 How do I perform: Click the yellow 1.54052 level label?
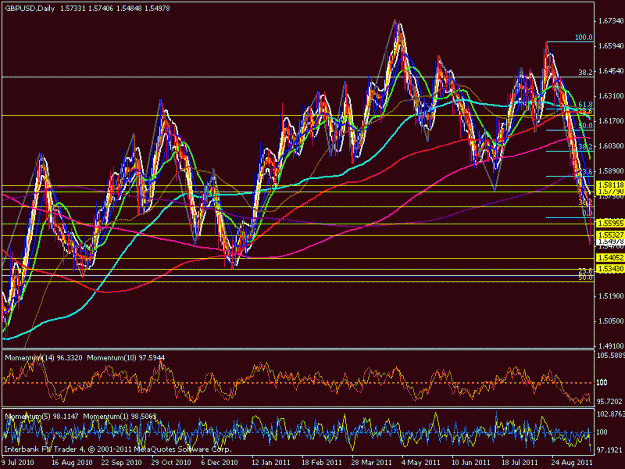click(610, 258)
